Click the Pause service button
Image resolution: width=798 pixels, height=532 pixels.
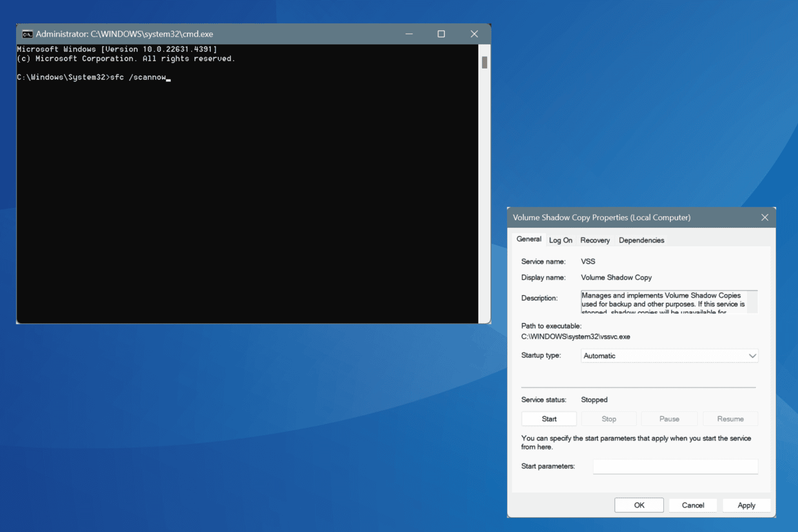pyautogui.click(x=669, y=419)
